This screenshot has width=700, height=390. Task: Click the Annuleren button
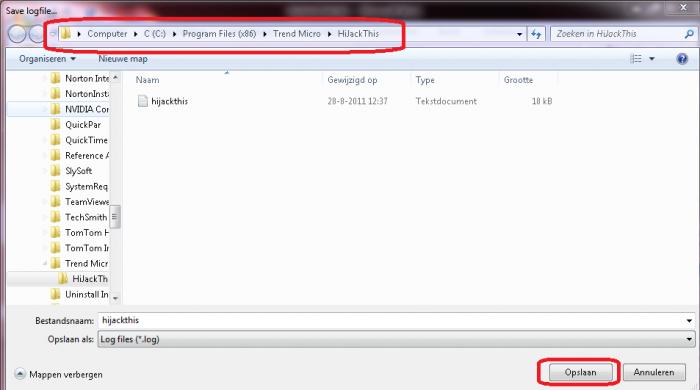(654, 373)
